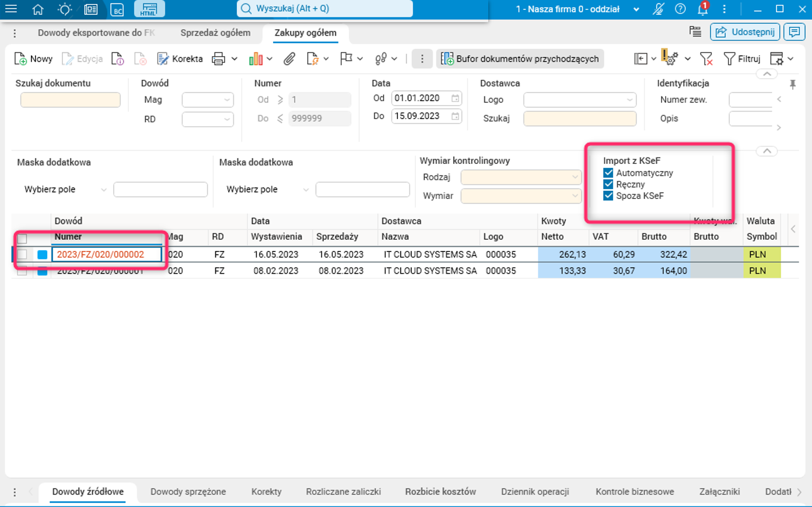Clear filters with funnel-X icon
Image resolution: width=812 pixels, height=507 pixels.
706,59
